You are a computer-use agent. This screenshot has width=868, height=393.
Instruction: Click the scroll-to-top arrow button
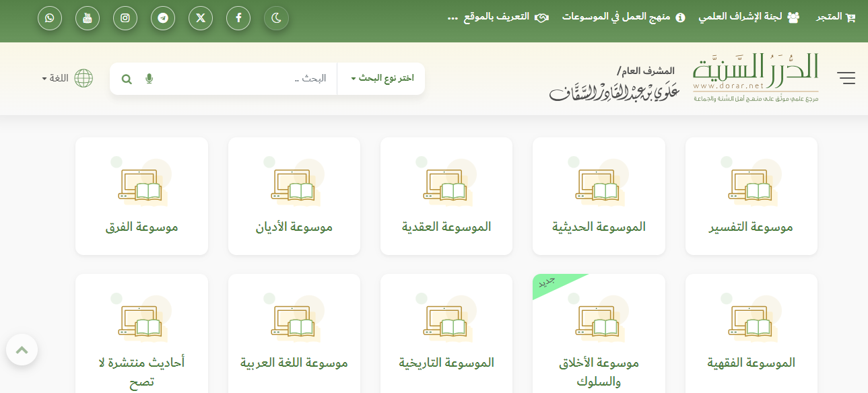pos(22,350)
